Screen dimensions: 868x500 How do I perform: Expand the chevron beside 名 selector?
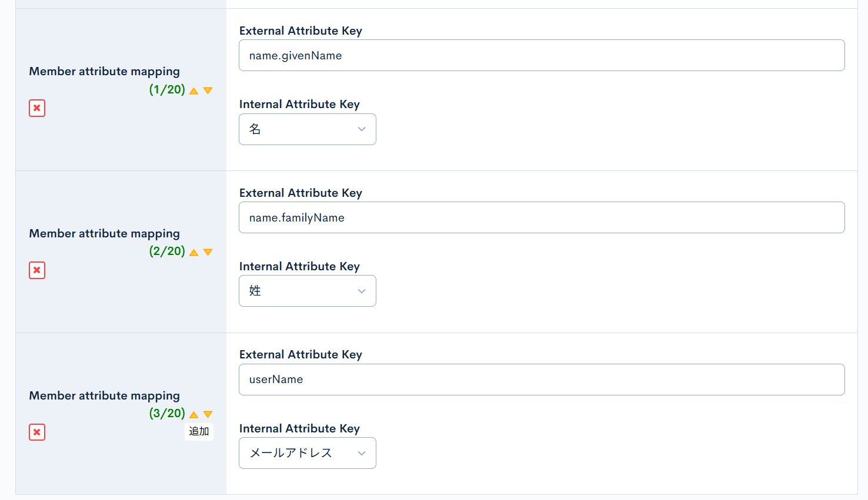pyautogui.click(x=362, y=129)
